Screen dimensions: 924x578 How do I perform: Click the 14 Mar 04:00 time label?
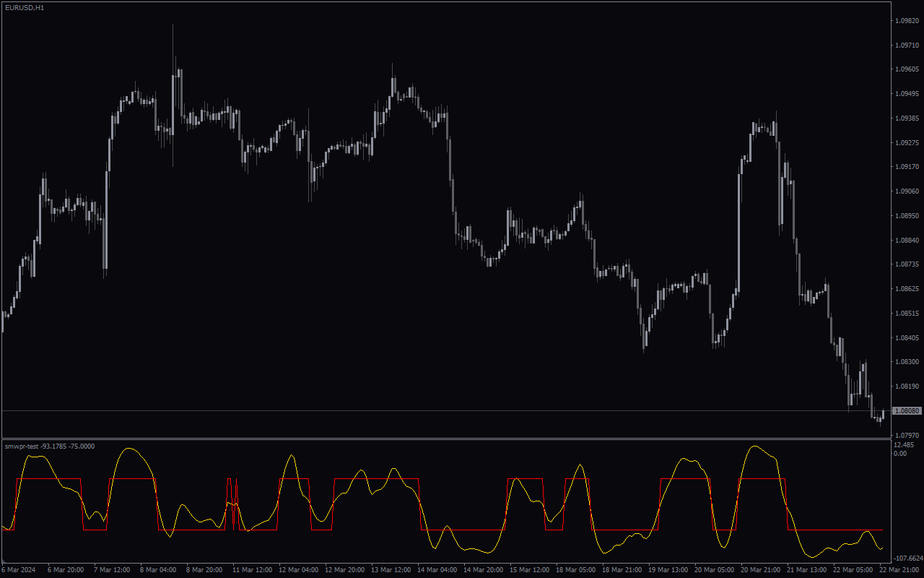tap(437, 570)
